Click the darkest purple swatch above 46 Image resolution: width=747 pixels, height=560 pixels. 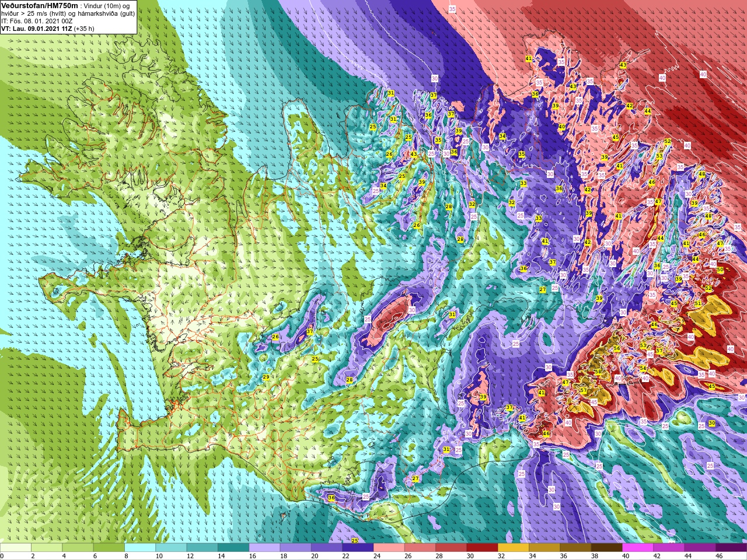point(731,547)
